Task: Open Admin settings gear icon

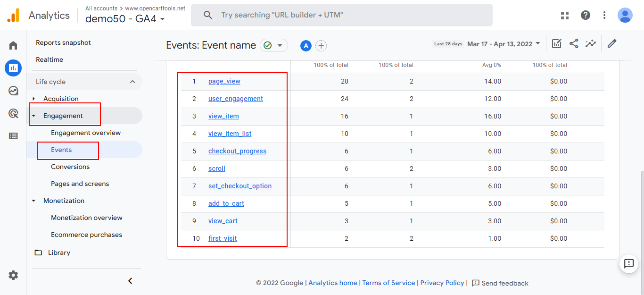Action: pyautogui.click(x=13, y=275)
